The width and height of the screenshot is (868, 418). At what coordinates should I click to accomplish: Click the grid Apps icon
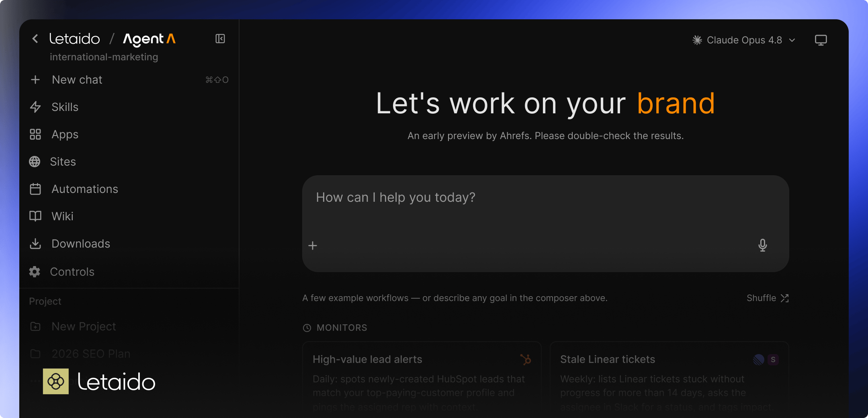tap(35, 134)
